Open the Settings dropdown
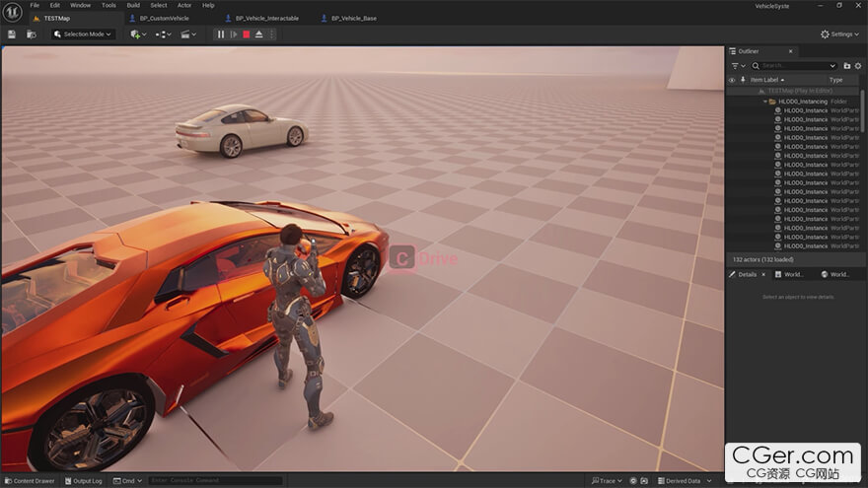 pos(839,35)
